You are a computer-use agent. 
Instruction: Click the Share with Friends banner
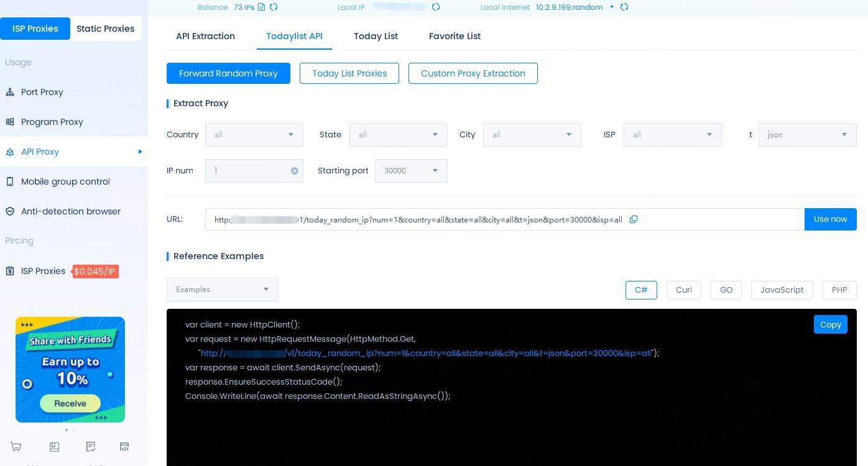coord(70,369)
